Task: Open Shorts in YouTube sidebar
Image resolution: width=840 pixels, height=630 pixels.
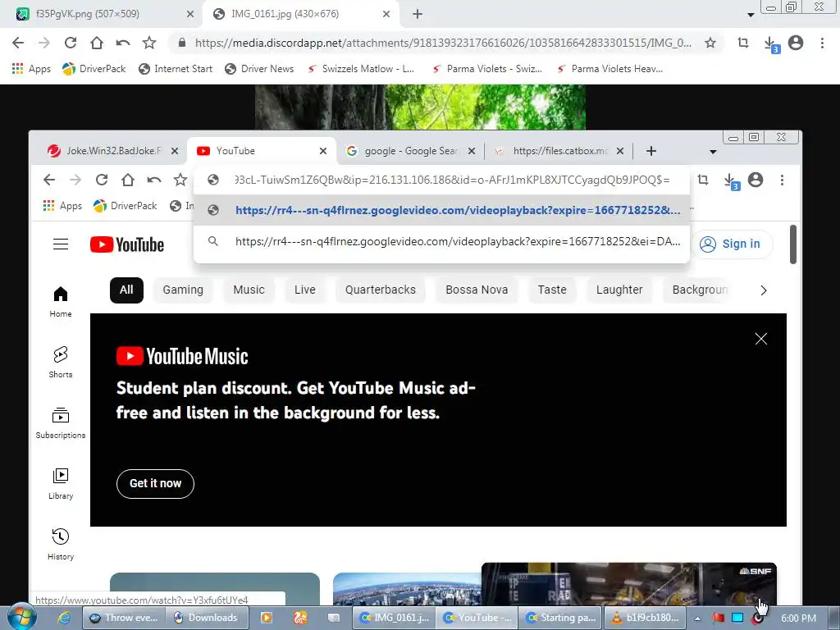Action: coord(61,362)
